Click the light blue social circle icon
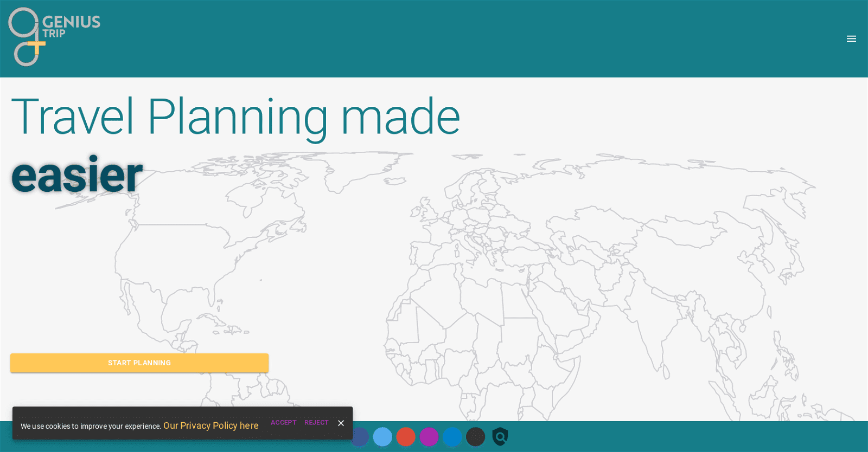The height and width of the screenshot is (452, 868). tap(382, 437)
